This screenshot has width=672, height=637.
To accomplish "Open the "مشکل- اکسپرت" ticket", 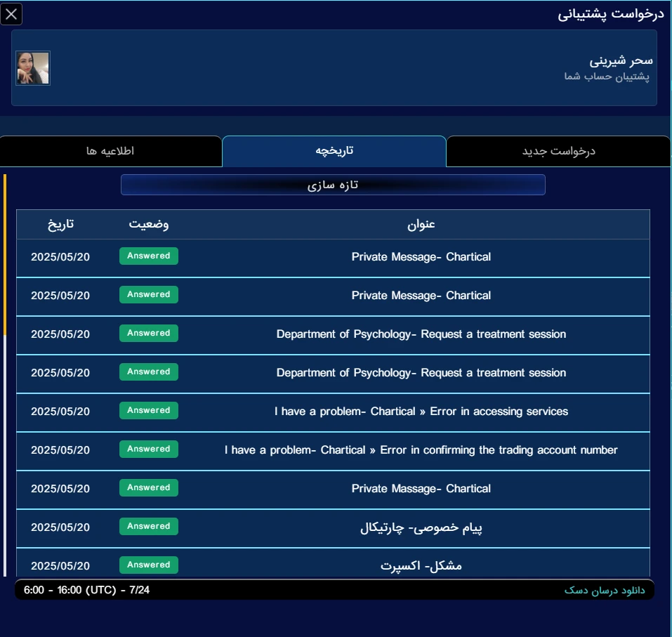I will click(421, 566).
